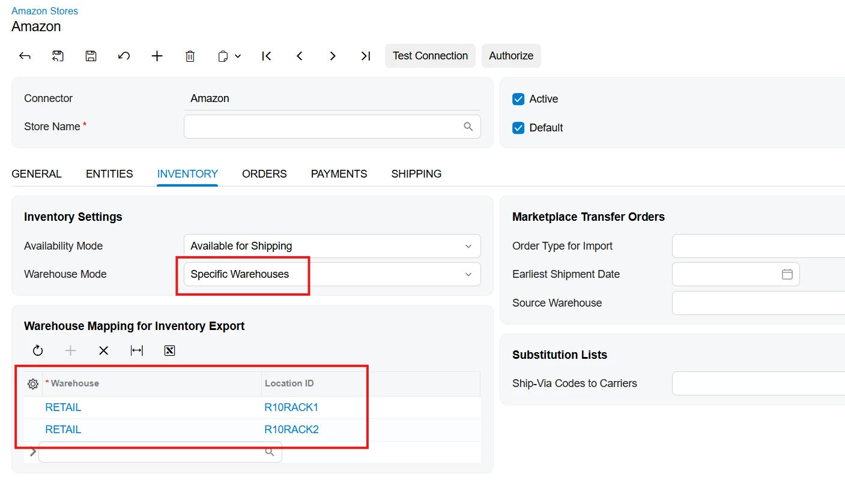This screenshot has height=504, width=845.
Task: Open the SHIPPING tab
Action: pos(416,174)
